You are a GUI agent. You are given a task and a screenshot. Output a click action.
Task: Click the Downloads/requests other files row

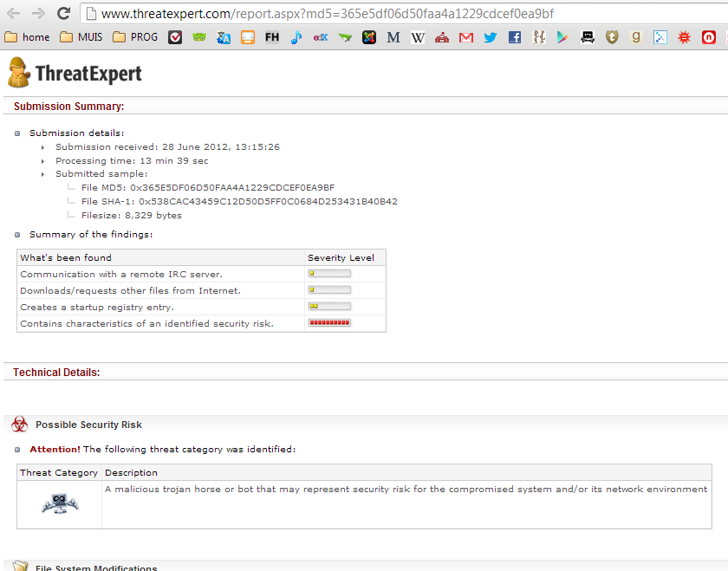coord(201,290)
